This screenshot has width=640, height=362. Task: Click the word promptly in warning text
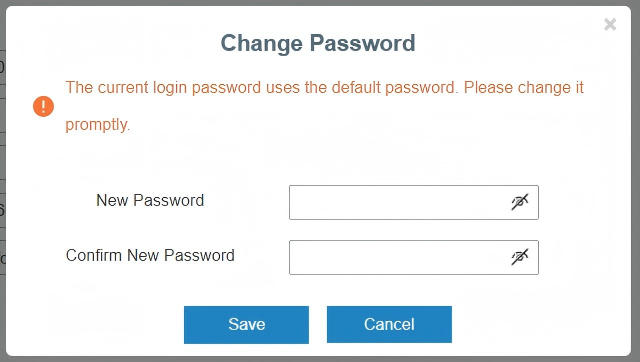pos(98,125)
